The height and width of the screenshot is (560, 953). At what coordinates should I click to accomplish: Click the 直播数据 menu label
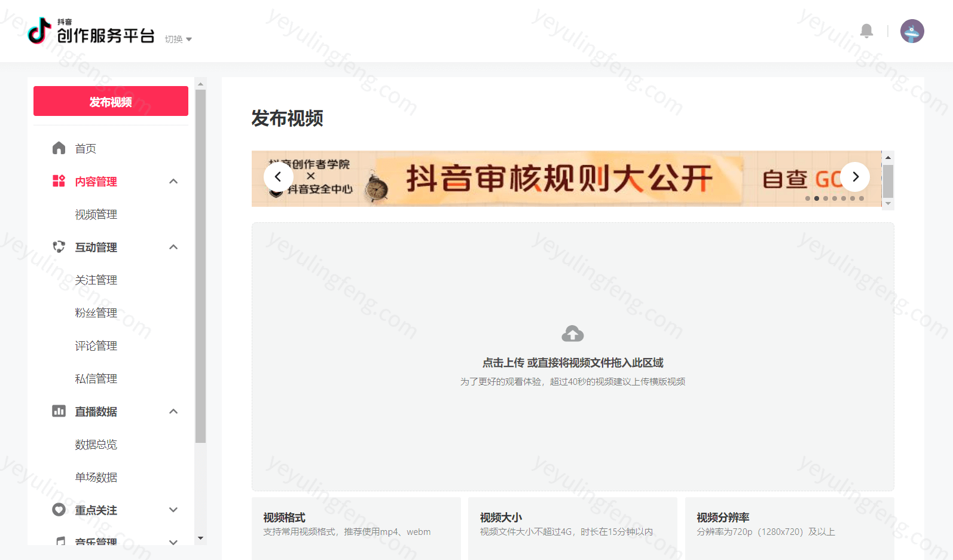coord(96,411)
